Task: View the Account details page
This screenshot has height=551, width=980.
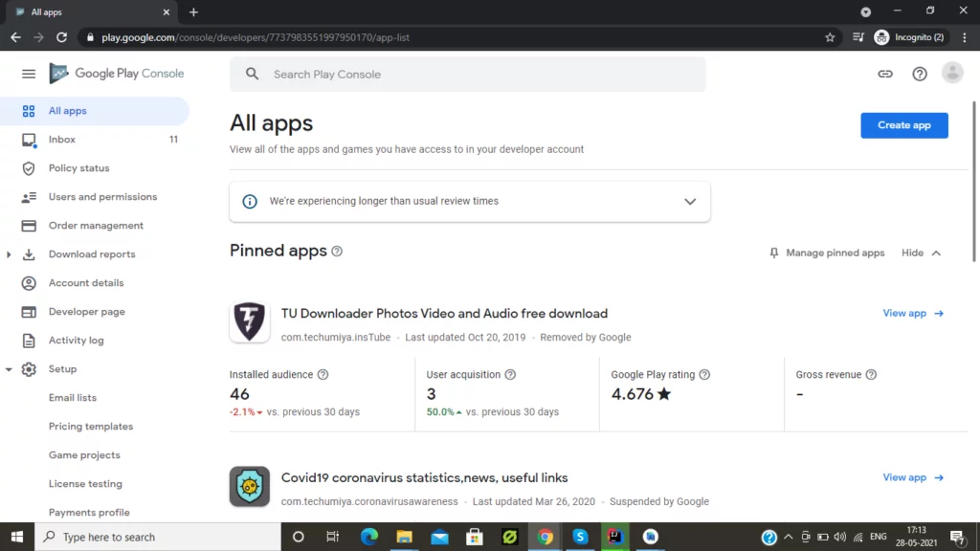Action: click(x=86, y=282)
